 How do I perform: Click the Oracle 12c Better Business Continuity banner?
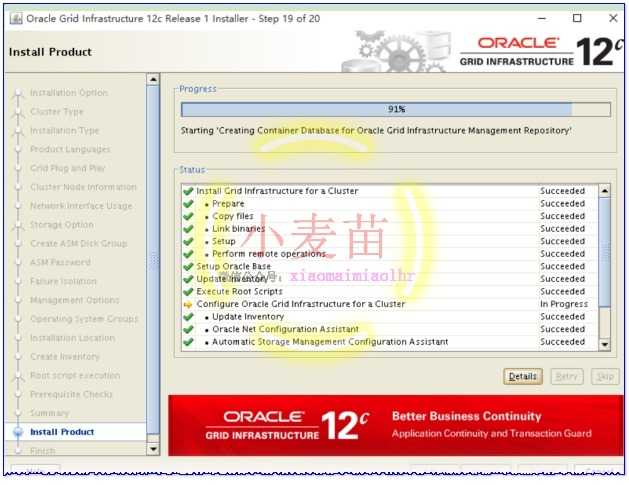coord(396,426)
